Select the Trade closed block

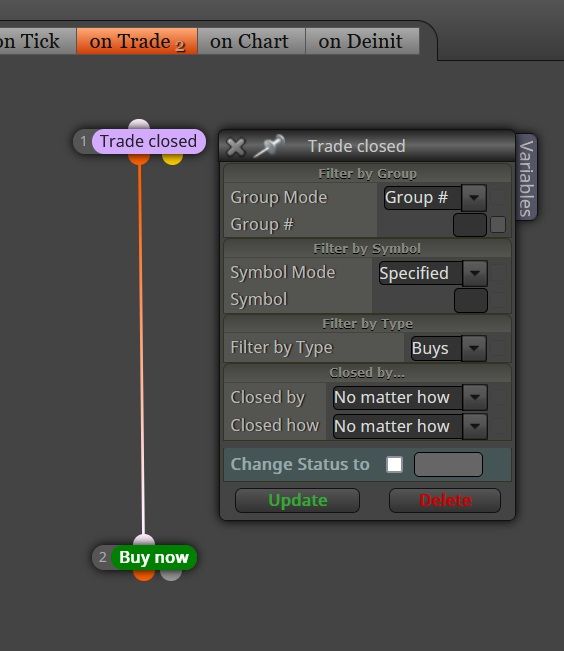pos(148,141)
